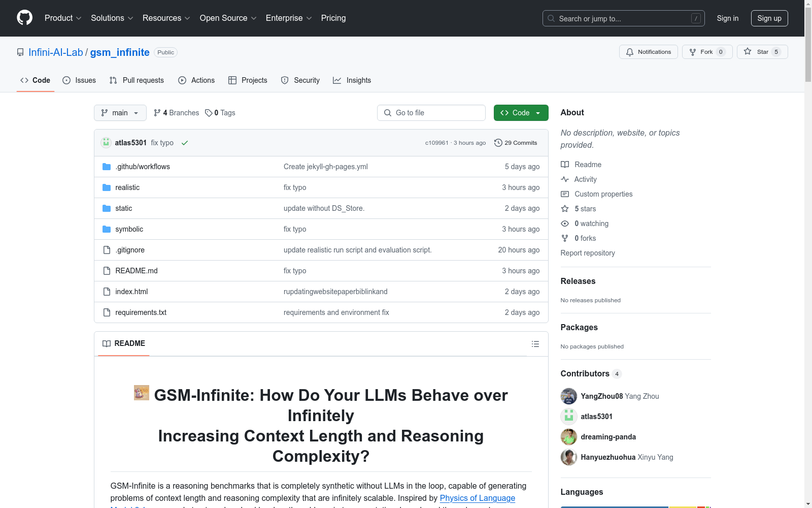Click the README.md file icon

pyautogui.click(x=107, y=271)
